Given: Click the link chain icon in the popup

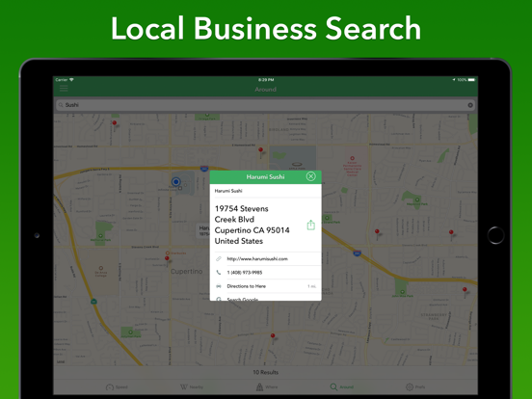Looking at the screenshot, I should (x=219, y=259).
